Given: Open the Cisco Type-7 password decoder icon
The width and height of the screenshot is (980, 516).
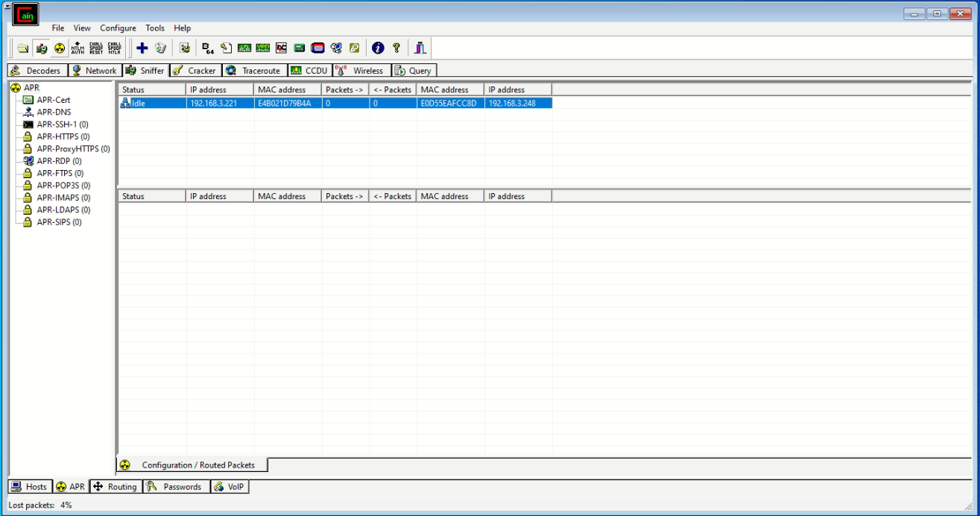Looking at the screenshot, I should 244,48.
